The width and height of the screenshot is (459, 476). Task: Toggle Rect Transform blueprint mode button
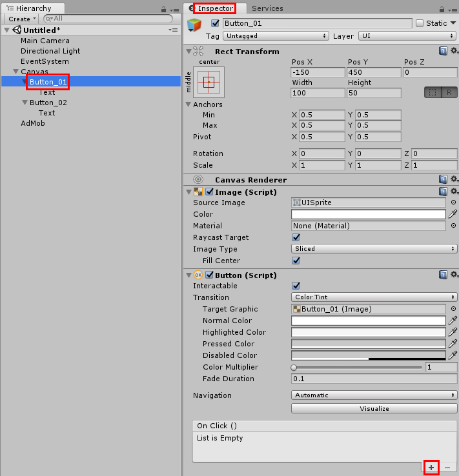click(x=433, y=93)
